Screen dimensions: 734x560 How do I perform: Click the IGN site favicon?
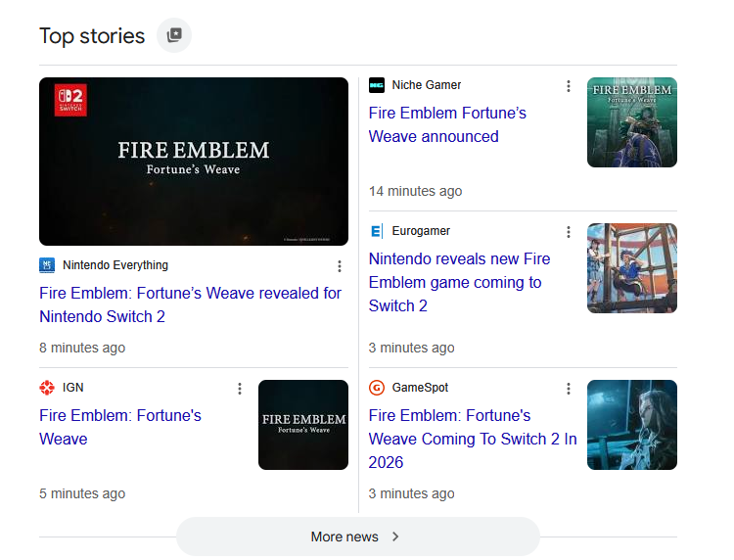[47, 388]
